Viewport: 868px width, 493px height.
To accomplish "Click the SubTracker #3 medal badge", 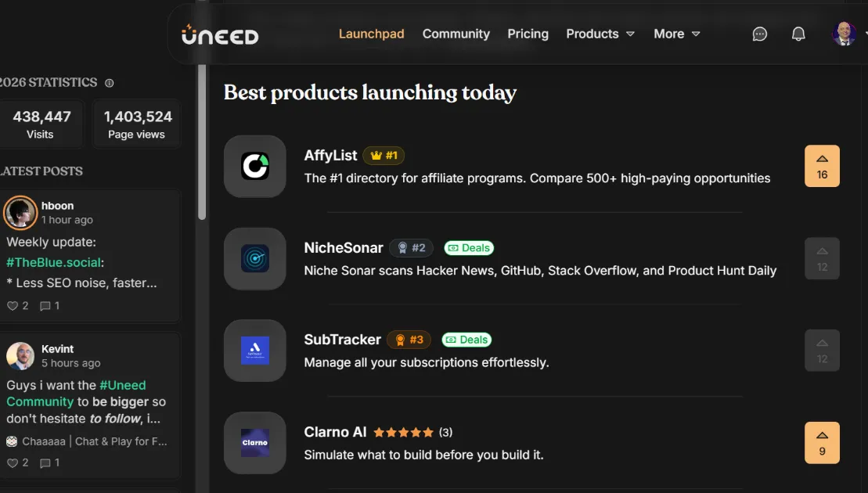I will [409, 340].
